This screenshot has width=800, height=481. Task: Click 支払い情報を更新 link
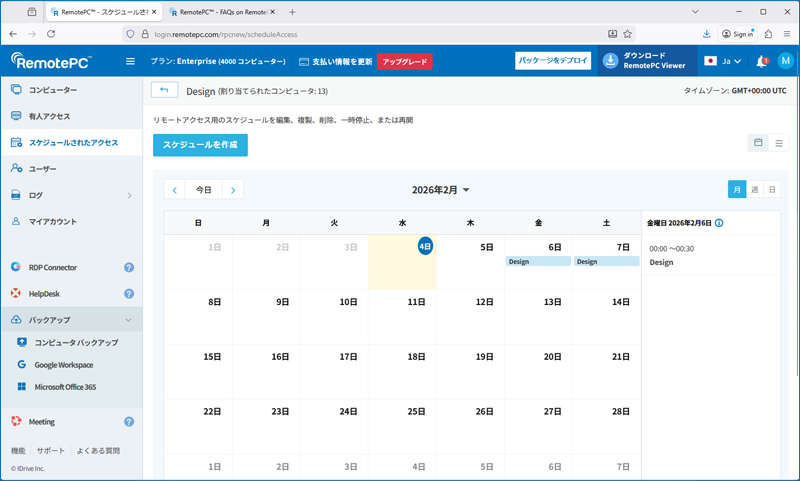click(x=336, y=61)
